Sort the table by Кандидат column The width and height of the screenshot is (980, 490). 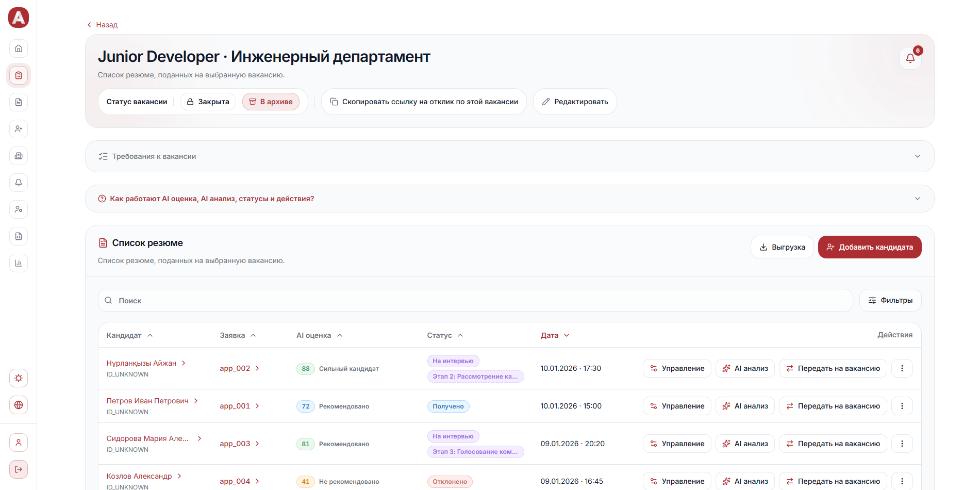(x=129, y=335)
